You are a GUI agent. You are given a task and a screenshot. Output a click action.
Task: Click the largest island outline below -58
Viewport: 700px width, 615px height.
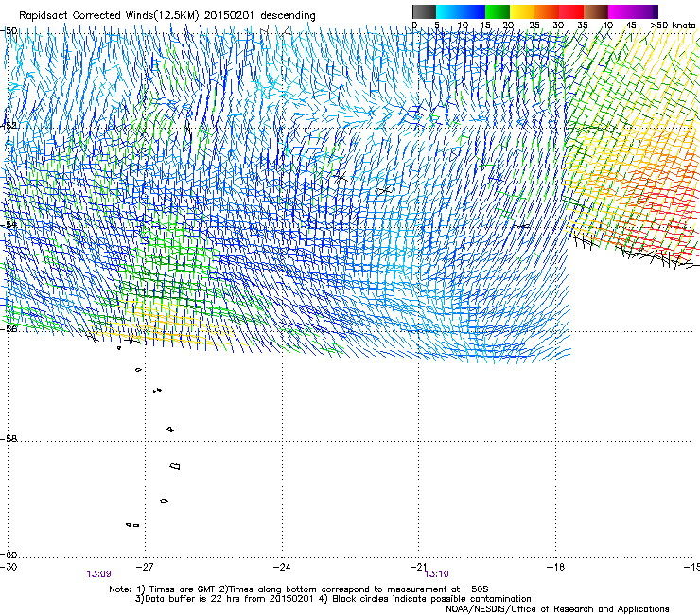175,466
